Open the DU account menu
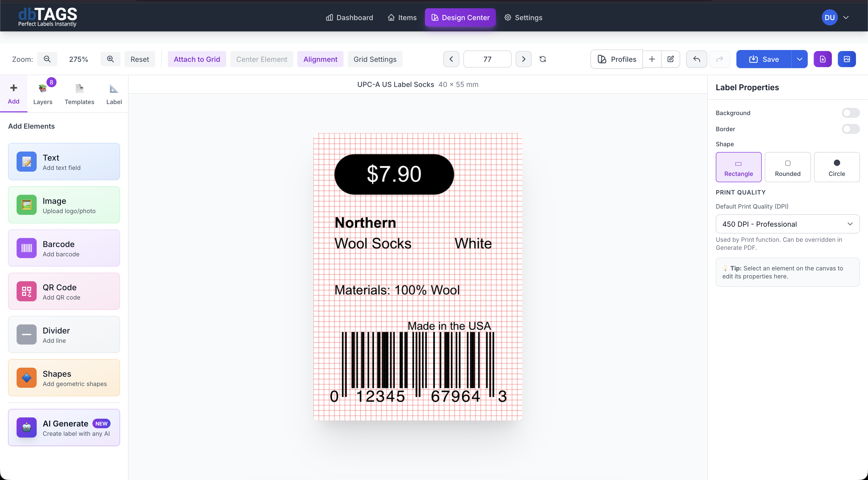 click(836, 17)
